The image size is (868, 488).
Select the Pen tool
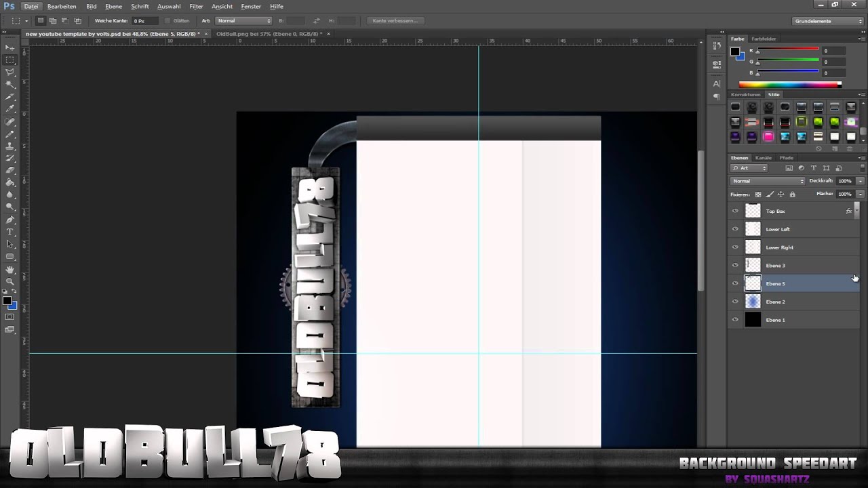pyautogui.click(x=10, y=220)
